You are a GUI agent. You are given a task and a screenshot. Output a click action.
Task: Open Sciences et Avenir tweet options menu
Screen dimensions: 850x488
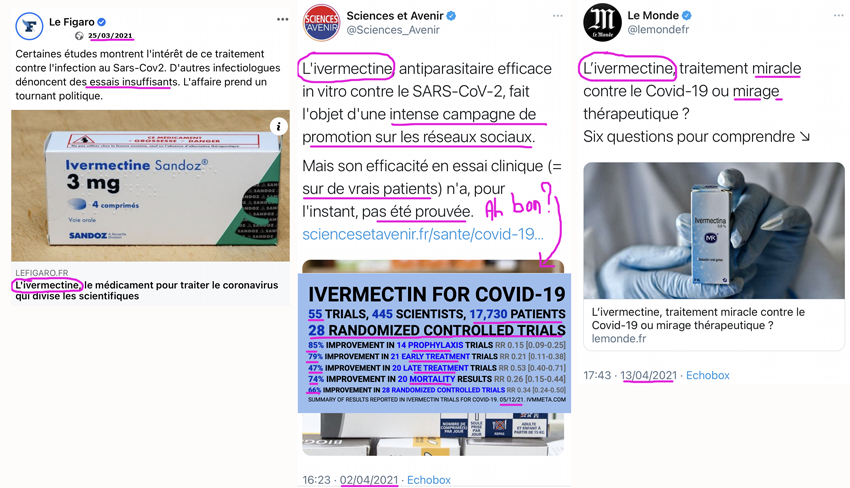[x=558, y=16]
